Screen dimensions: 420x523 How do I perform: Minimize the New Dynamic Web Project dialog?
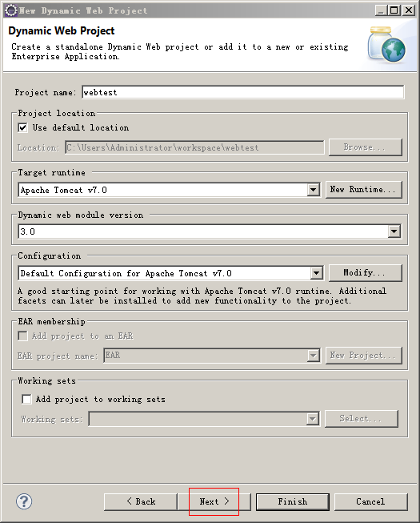tap(381, 10)
